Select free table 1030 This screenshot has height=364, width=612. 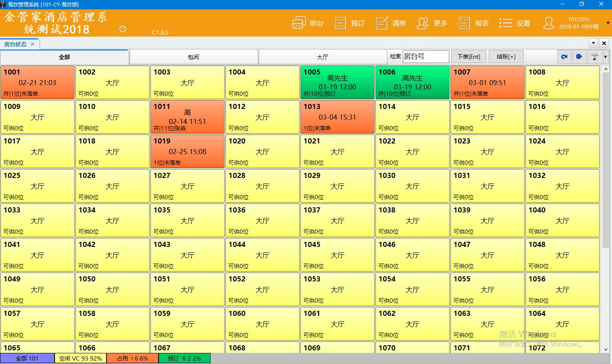click(413, 186)
